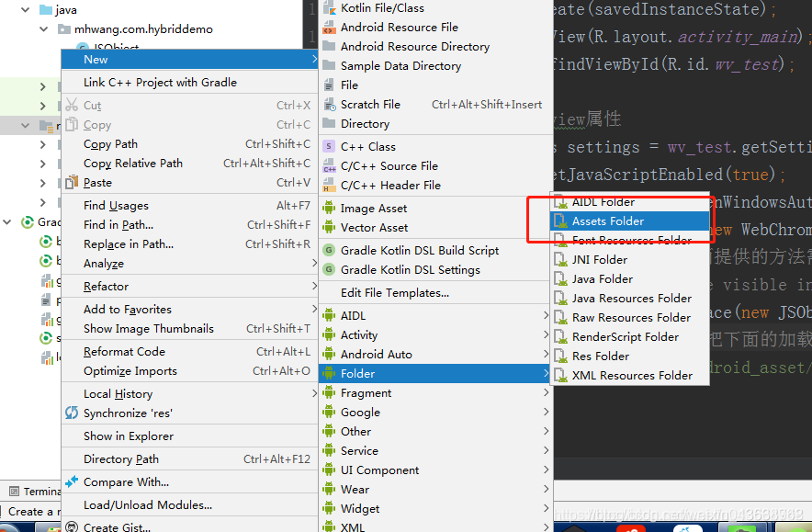
Task: Click the Paste clipboard icon
Action: coord(72,182)
